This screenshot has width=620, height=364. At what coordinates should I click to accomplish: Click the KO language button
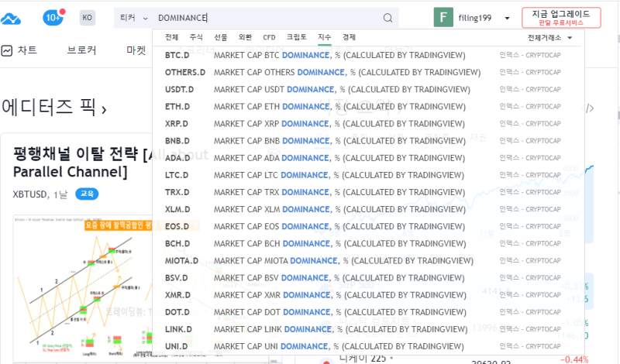(88, 18)
